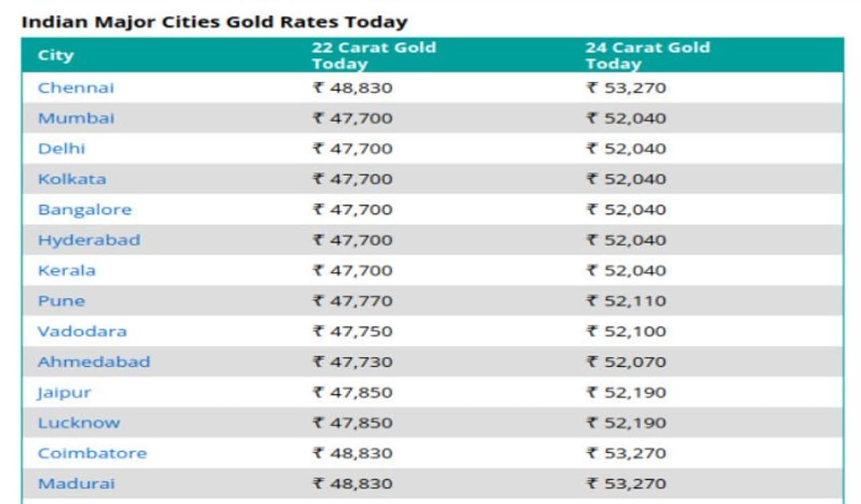Select the Pune city link
This screenshot has height=504, width=861.
tap(61, 301)
